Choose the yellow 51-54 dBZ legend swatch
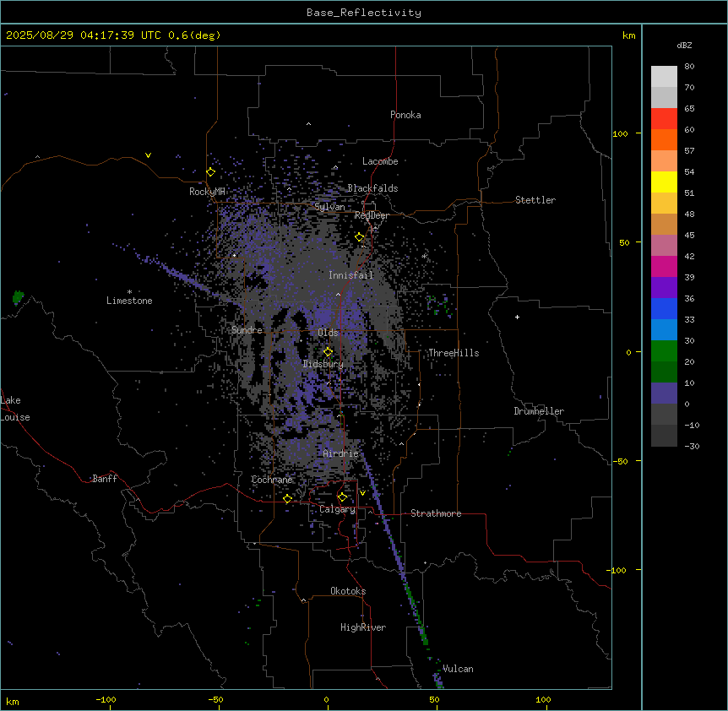Viewport: 728px width, 711px height. [x=664, y=182]
